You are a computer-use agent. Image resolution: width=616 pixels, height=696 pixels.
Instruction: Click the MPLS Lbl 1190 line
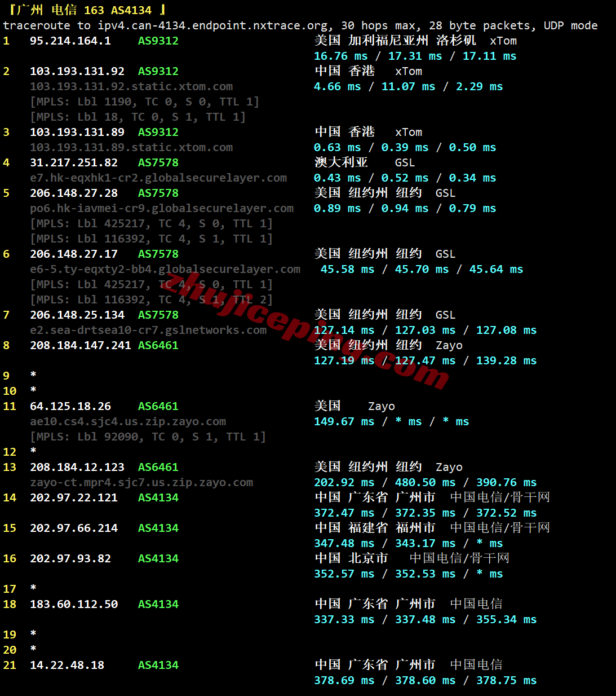pos(145,102)
